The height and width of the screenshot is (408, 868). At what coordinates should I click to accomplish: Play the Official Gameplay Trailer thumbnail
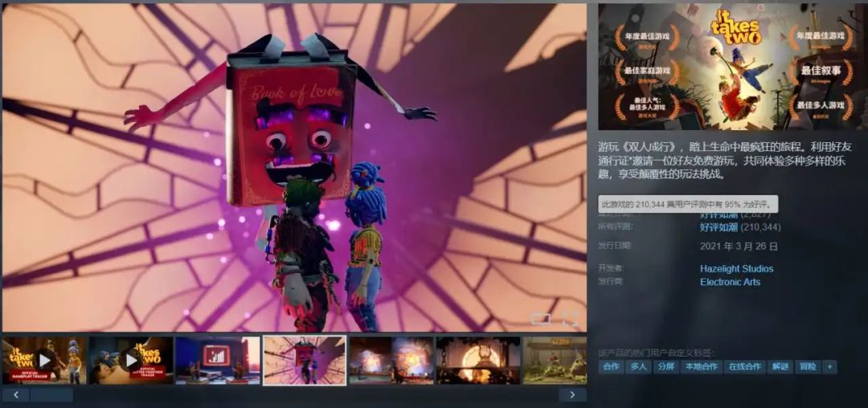click(44, 361)
